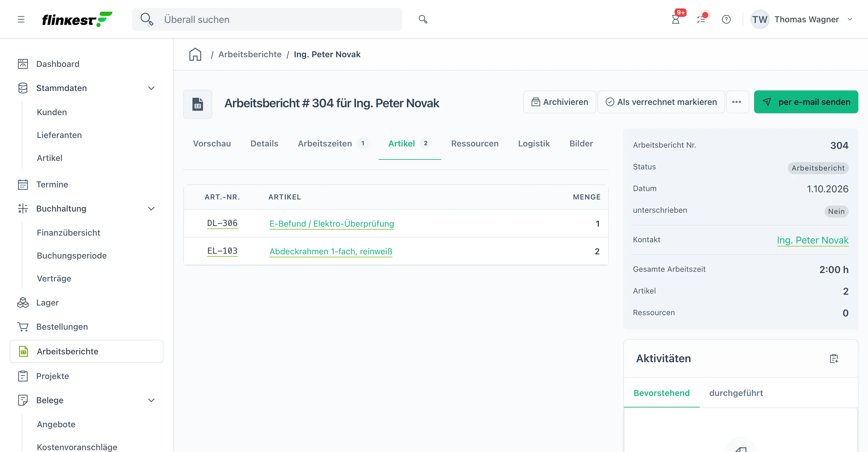Switch to the Details tab
868x452 pixels.
[x=264, y=143]
